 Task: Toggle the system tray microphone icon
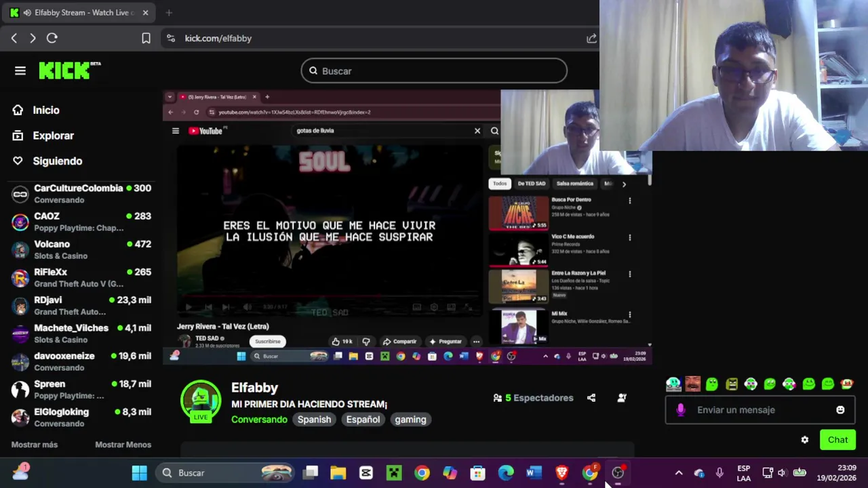[719, 472]
